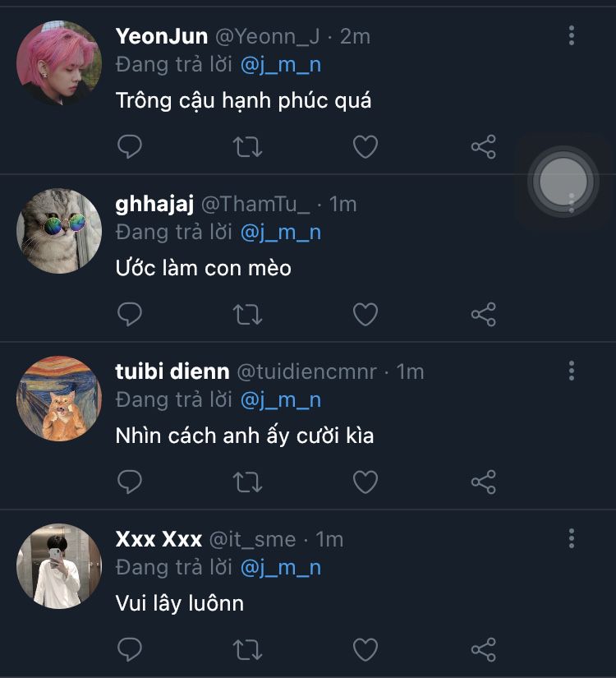This screenshot has height=678, width=616.
Task: Like ghhajaj's tweet
Action: [x=365, y=314]
